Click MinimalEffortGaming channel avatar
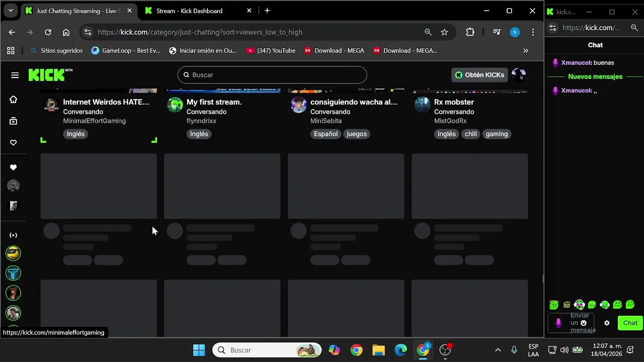 [x=51, y=105]
